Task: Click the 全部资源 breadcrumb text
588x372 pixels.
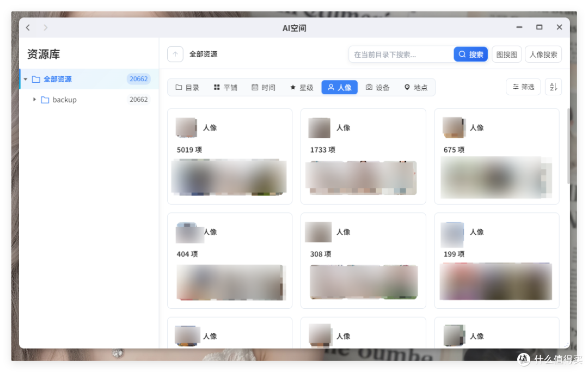Action: [203, 54]
